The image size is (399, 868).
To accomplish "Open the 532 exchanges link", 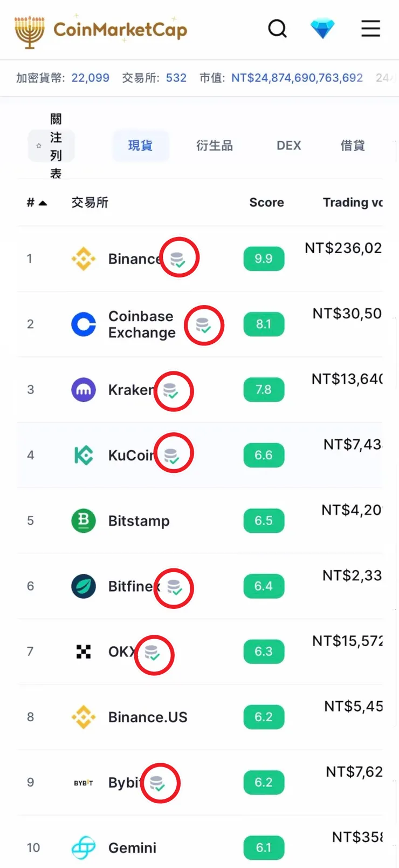I will 176,78.
